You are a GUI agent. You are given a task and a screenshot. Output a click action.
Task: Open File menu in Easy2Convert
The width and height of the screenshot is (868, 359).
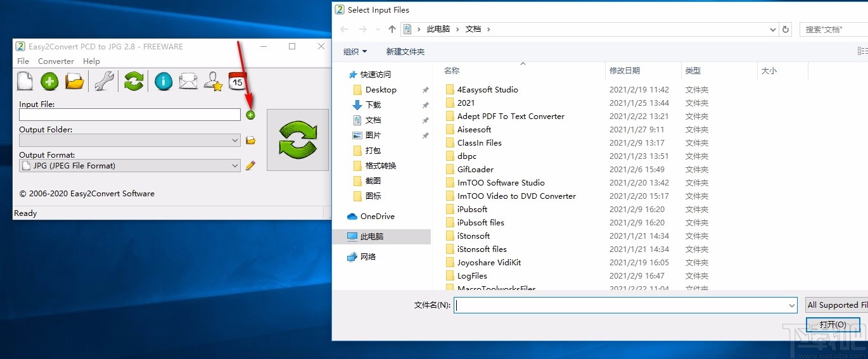click(23, 61)
